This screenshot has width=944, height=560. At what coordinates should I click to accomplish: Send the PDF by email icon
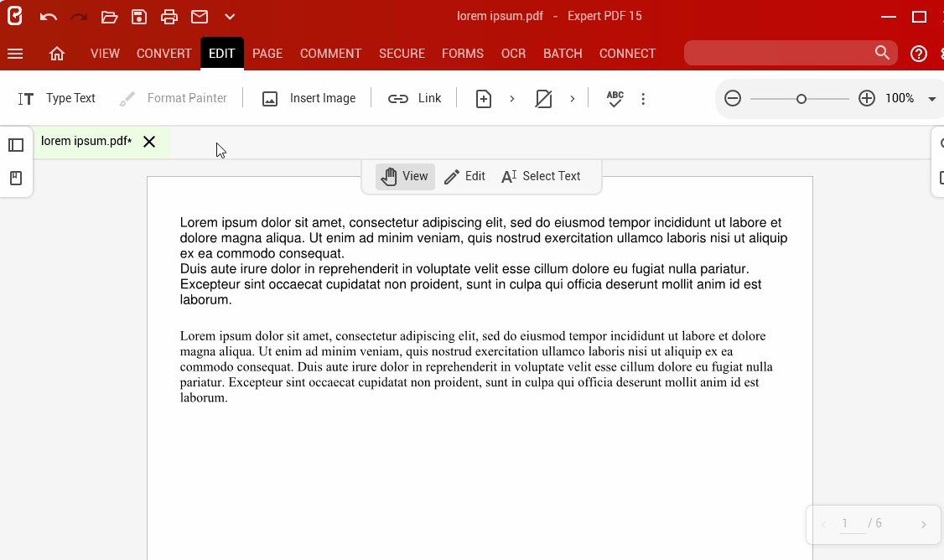tap(200, 17)
